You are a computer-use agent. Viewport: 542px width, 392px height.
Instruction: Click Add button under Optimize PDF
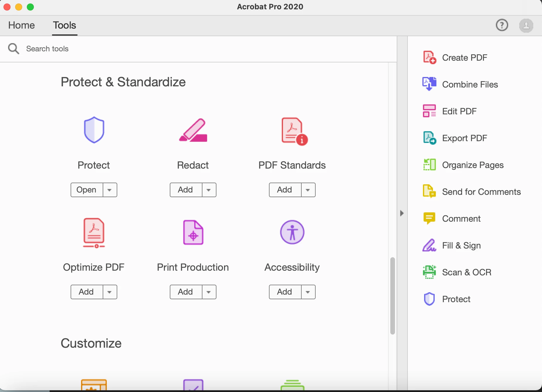[x=87, y=292]
